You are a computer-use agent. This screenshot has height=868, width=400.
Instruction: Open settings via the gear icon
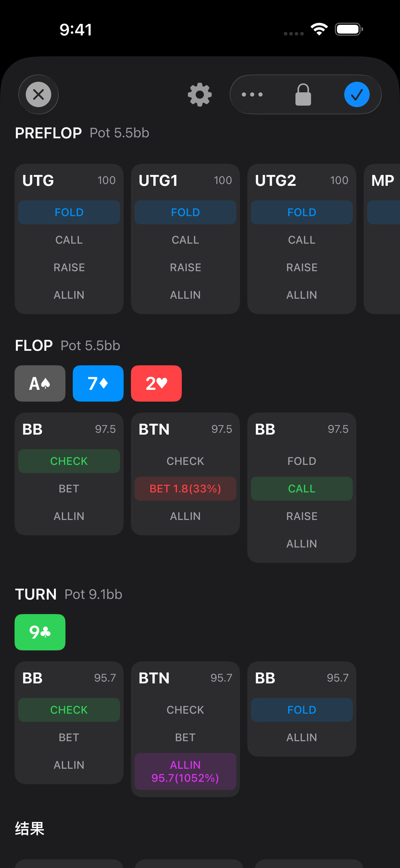[200, 94]
